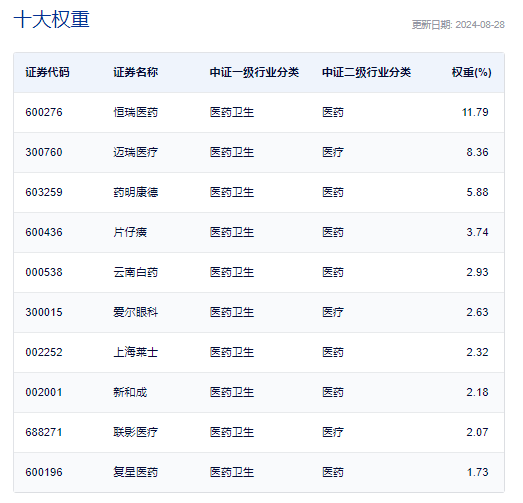
Task: Choose the 爱尔眼科 entry
Action: click(135, 312)
